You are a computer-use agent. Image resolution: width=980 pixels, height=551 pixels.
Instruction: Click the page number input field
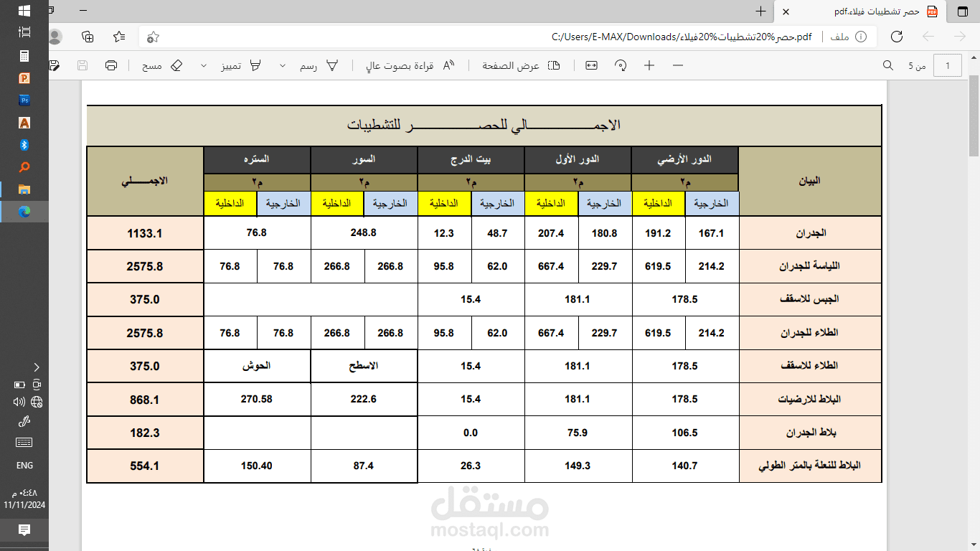[x=948, y=66]
